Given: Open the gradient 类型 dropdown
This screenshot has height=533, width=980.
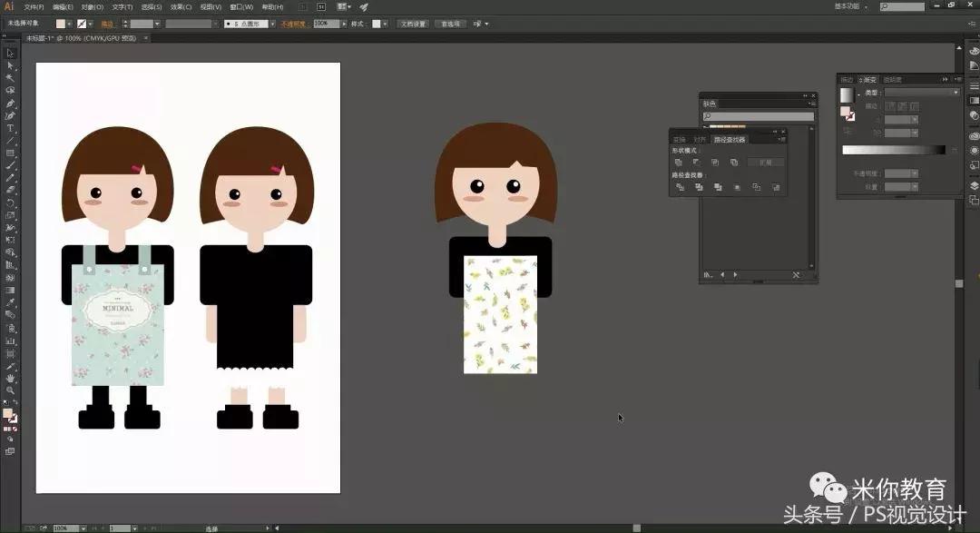Looking at the screenshot, I should click(x=919, y=91).
